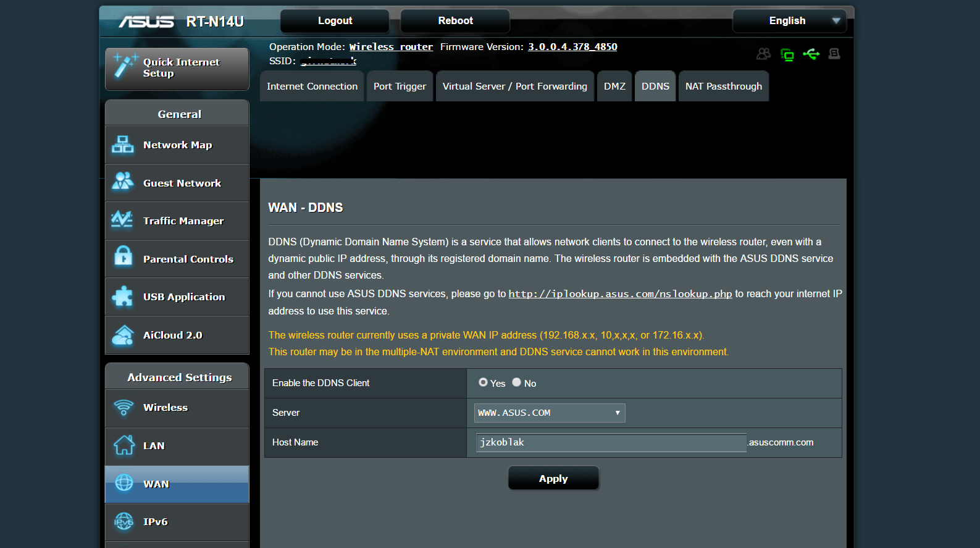The image size is (980, 548).
Task: Click the Reboot button
Action: tap(455, 21)
